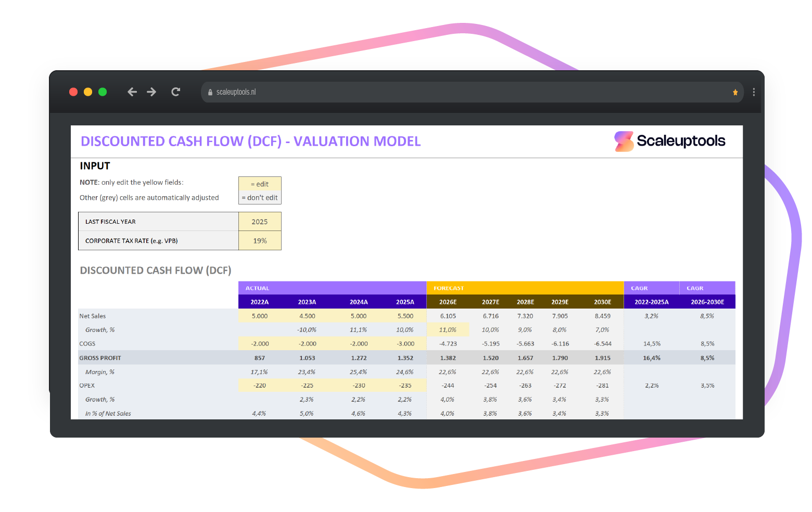Click inside the LAST FISCAL YEAR 2025 field

(x=260, y=221)
